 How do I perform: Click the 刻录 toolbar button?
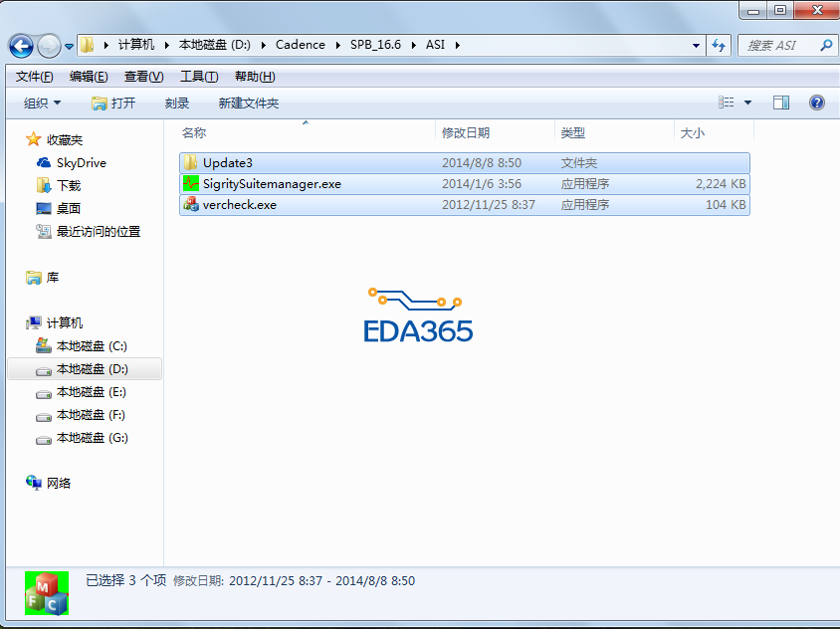tap(177, 103)
